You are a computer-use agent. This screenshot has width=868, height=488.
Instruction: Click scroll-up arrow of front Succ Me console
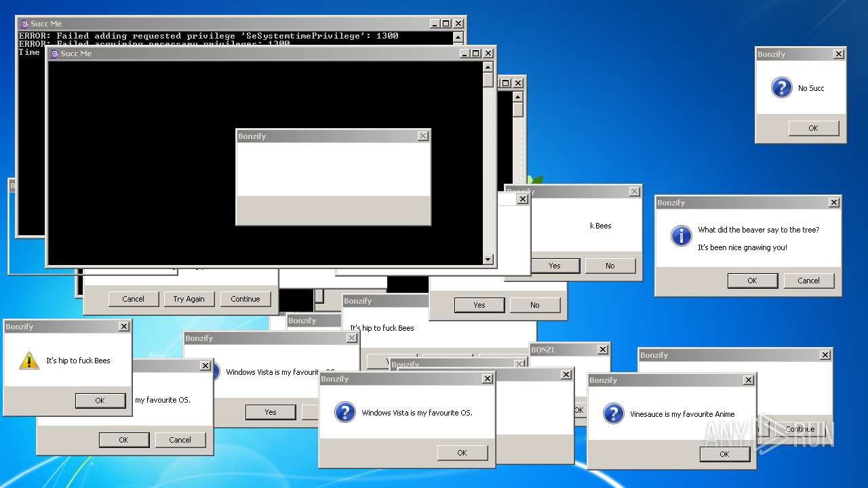[x=488, y=66]
